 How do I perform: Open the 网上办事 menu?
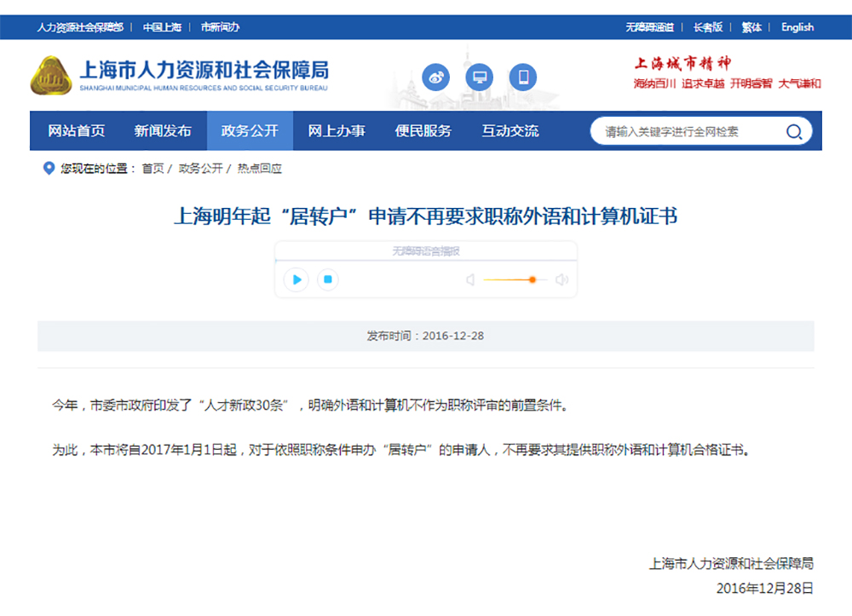point(337,131)
